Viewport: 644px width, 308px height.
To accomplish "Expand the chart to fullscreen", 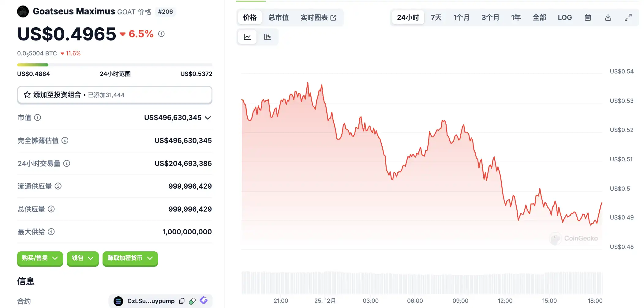I will click(x=628, y=17).
